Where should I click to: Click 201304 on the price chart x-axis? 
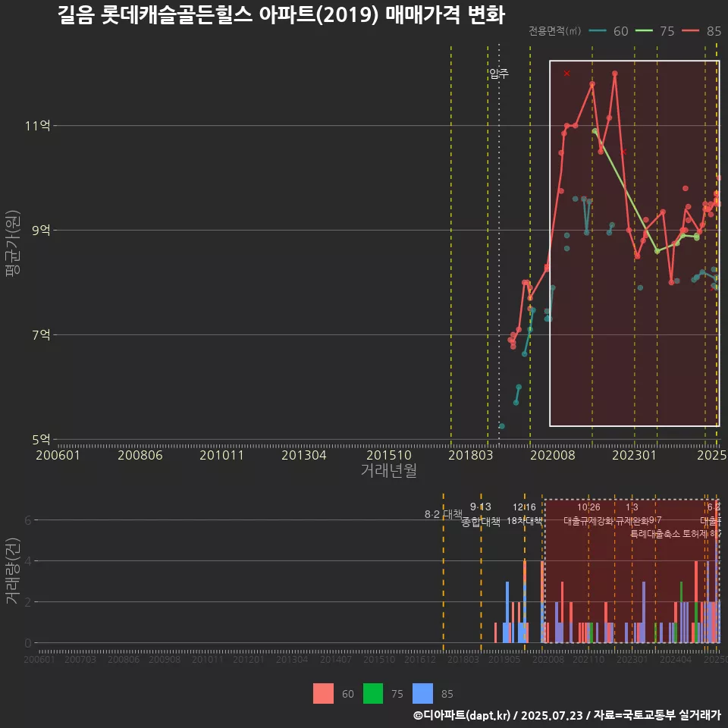click(x=303, y=455)
